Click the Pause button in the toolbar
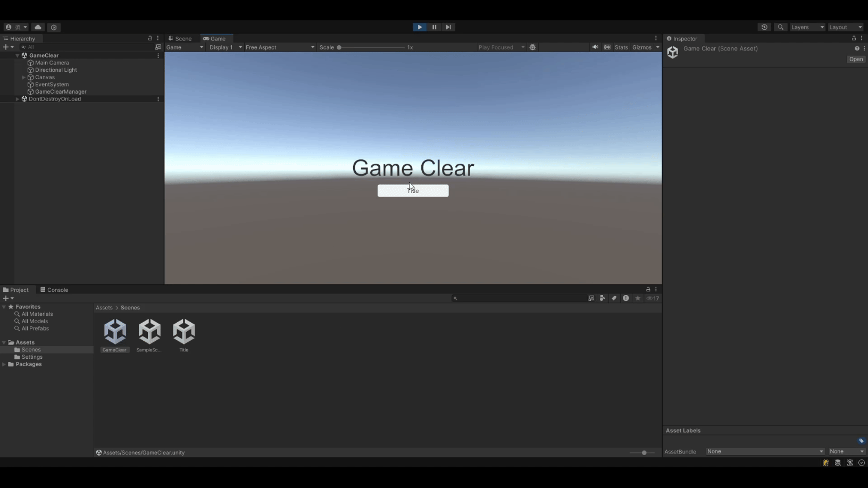This screenshot has height=488, width=868. [434, 27]
